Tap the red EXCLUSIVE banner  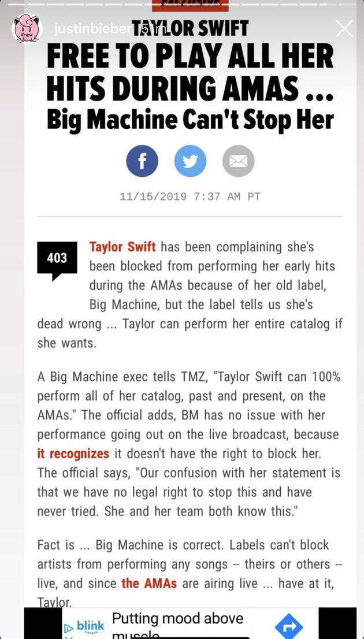tap(190, 5)
